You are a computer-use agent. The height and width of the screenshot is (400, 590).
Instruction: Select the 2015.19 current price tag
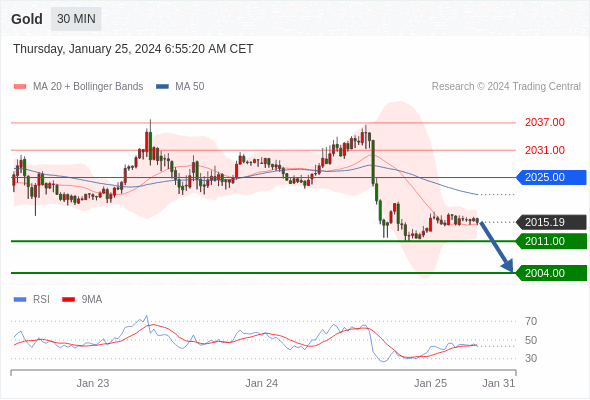point(551,222)
